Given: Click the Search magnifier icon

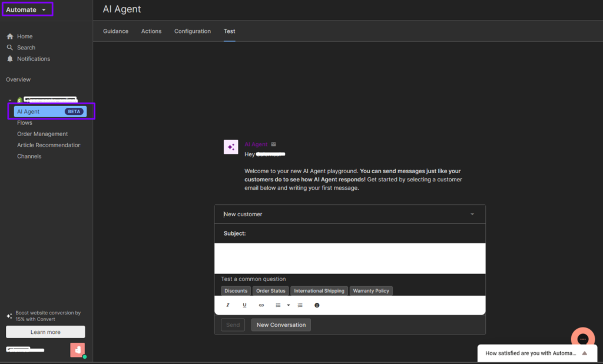Looking at the screenshot, I should pos(10,47).
